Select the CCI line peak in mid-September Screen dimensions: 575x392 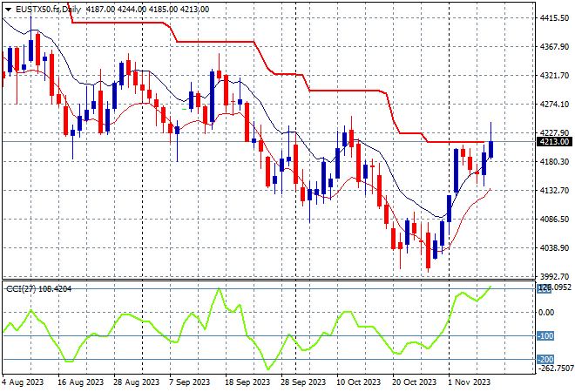[219, 289]
